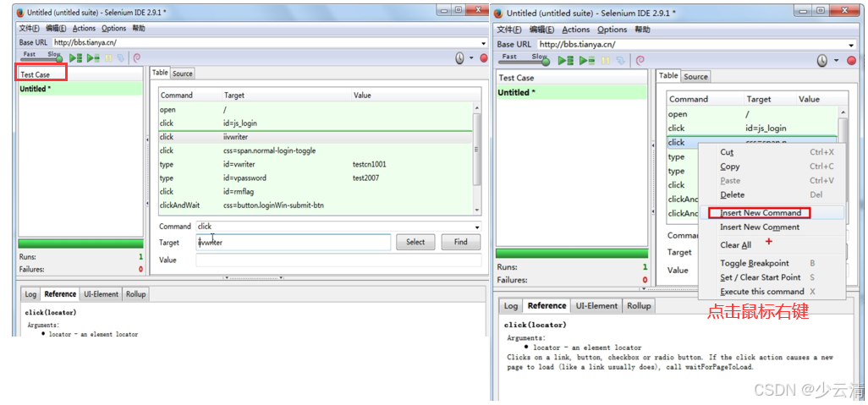Expand Base URL dropdown in left window
The width and height of the screenshot is (868, 405).
point(484,42)
